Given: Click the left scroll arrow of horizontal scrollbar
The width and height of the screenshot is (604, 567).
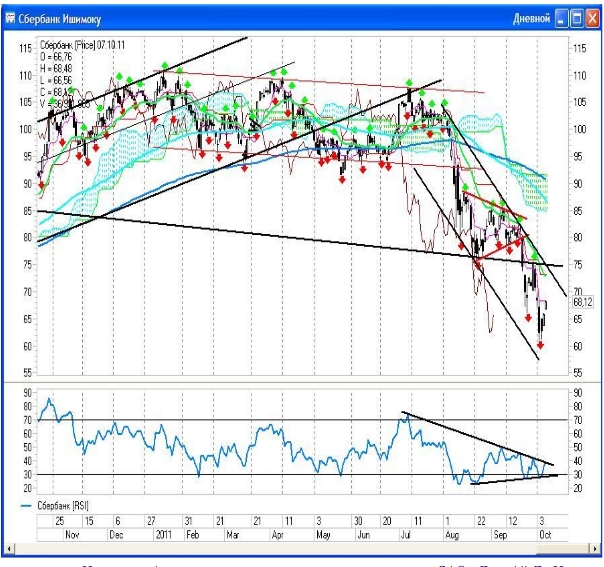Looking at the screenshot, I should click(x=9, y=548).
